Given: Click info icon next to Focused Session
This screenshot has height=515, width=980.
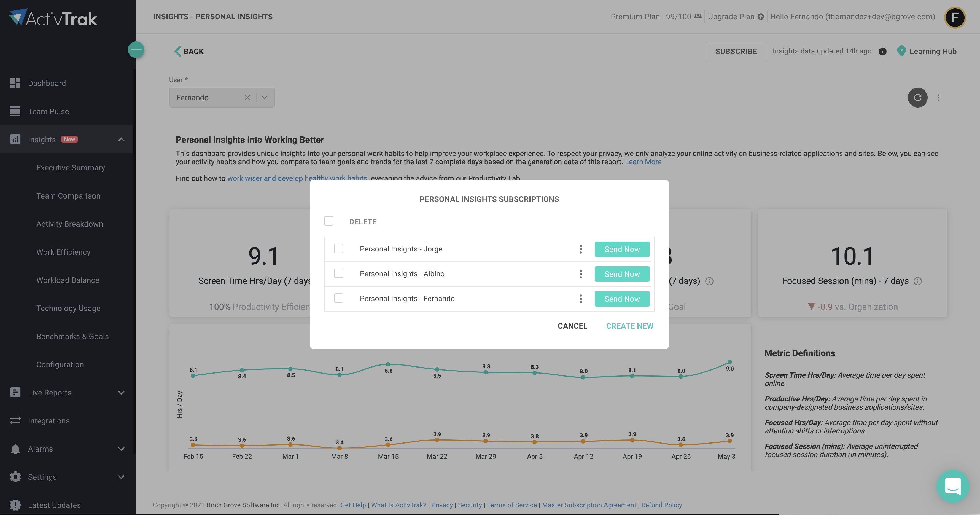Looking at the screenshot, I should pyautogui.click(x=918, y=281).
